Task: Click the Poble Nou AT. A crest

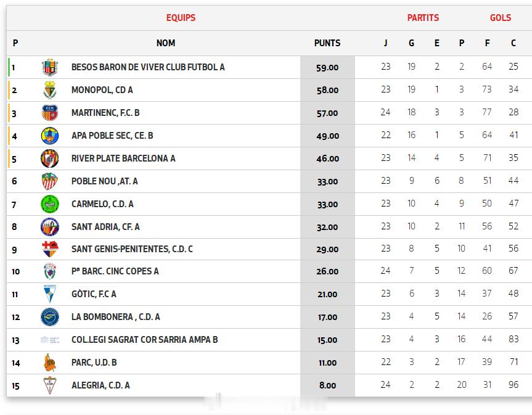Action: coord(49,181)
